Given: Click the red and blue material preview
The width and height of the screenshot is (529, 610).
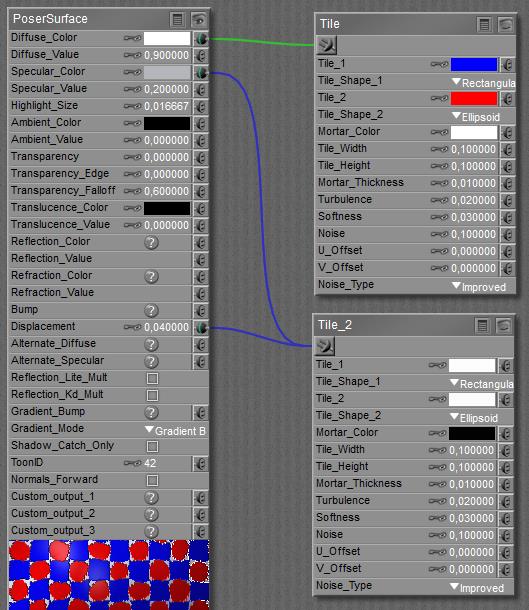Looking at the screenshot, I should click(109, 575).
